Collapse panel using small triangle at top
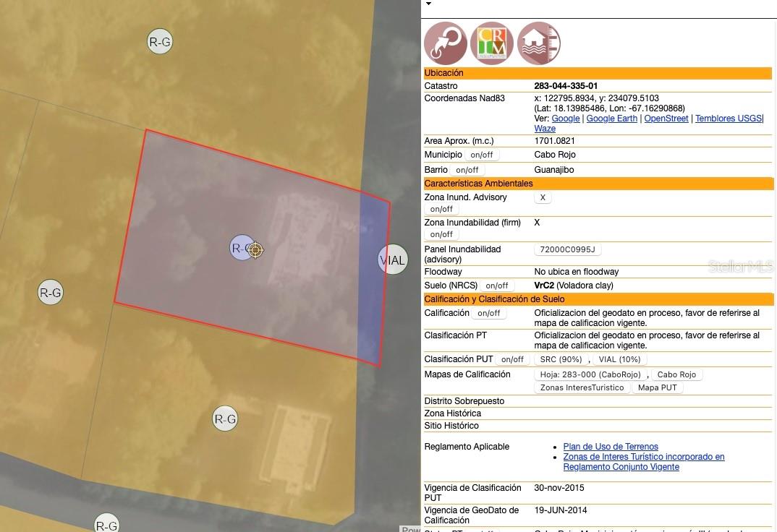The image size is (777, 532). [x=428, y=4]
